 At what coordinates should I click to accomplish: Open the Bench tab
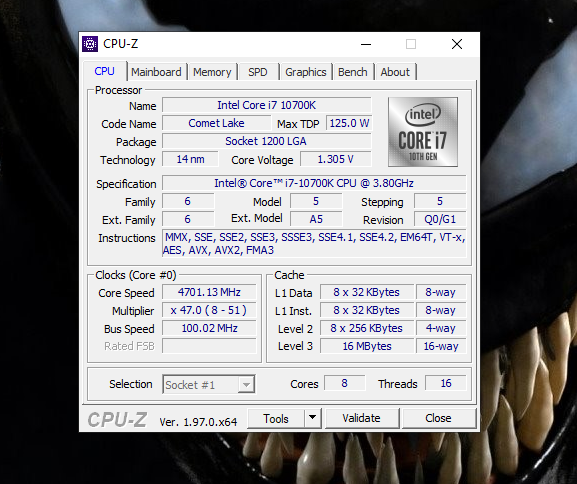coord(353,72)
